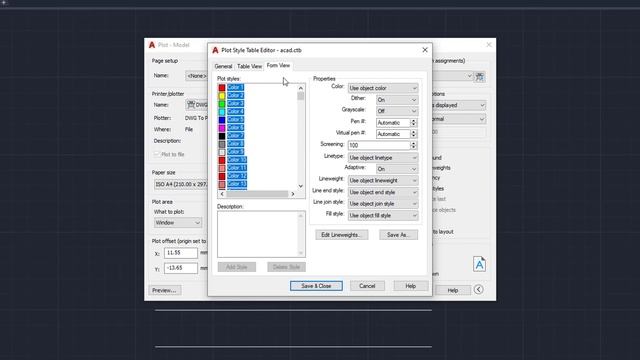Click Preview in the Plot dialog
640x360 pixels.
click(164, 290)
